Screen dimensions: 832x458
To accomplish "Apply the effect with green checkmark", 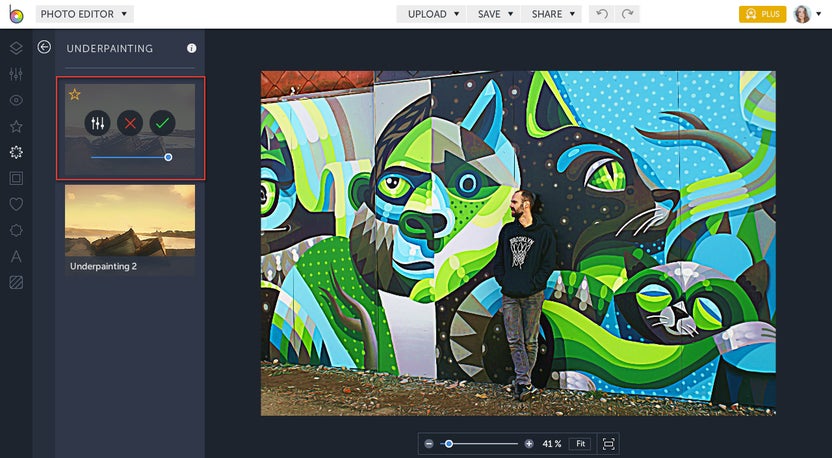I will coord(162,124).
